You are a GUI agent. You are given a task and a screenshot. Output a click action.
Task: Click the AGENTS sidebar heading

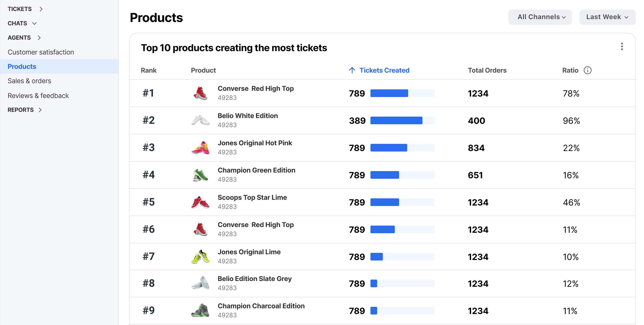click(19, 38)
